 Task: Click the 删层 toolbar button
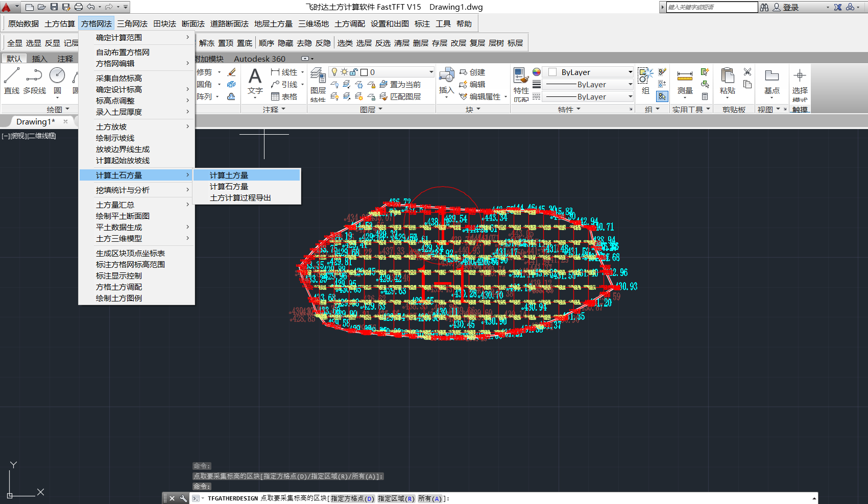420,43
